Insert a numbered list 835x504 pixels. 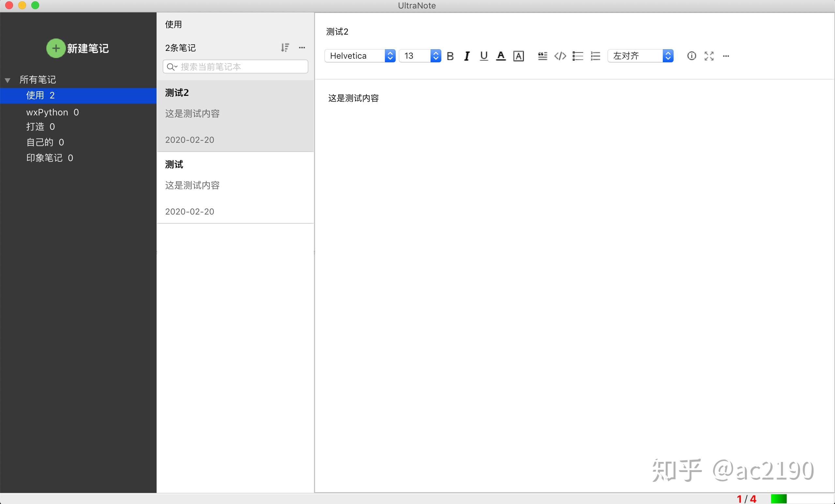pyautogui.click(x=595, y=55)
